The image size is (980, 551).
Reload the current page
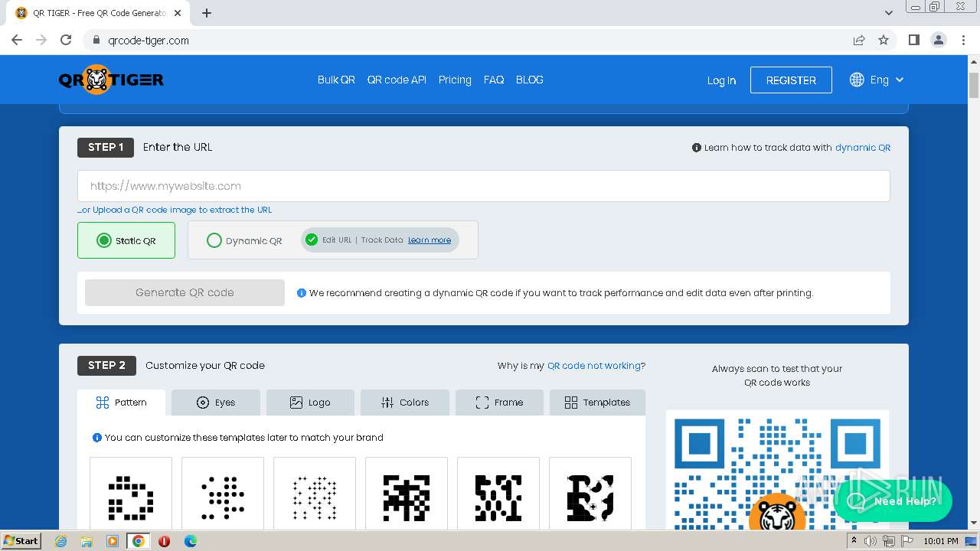[x=66, y=40]
